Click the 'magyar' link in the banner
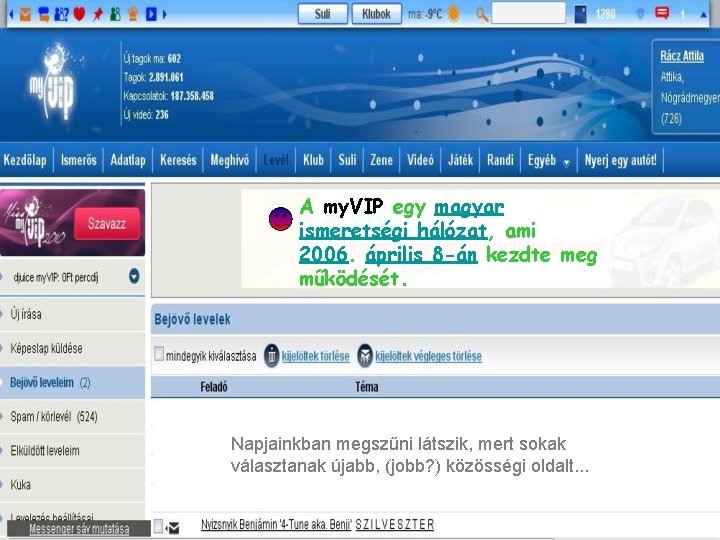This screenshot has height=540, width=720. [469, 208]
